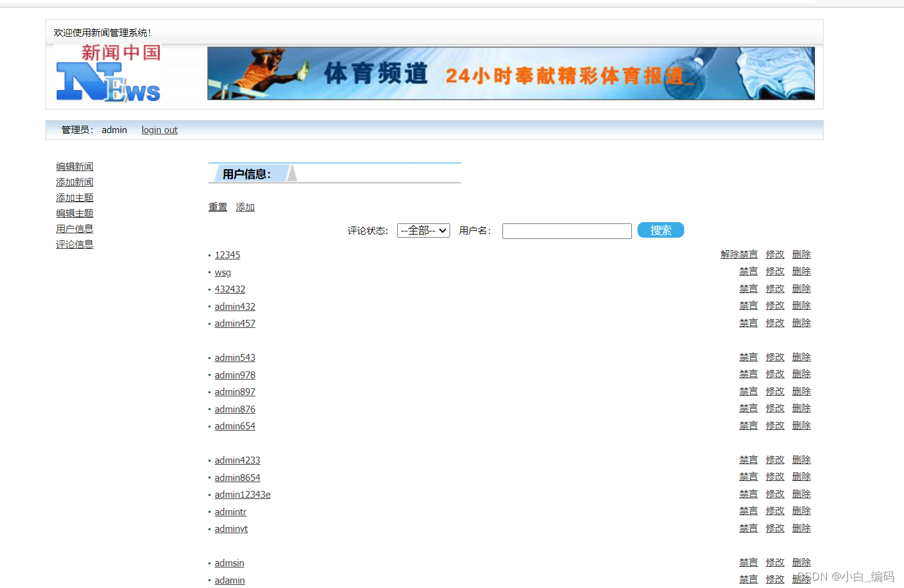Open the --全部-- comment status dropdown
The image size is (904, 588).
tap(423, 230)
